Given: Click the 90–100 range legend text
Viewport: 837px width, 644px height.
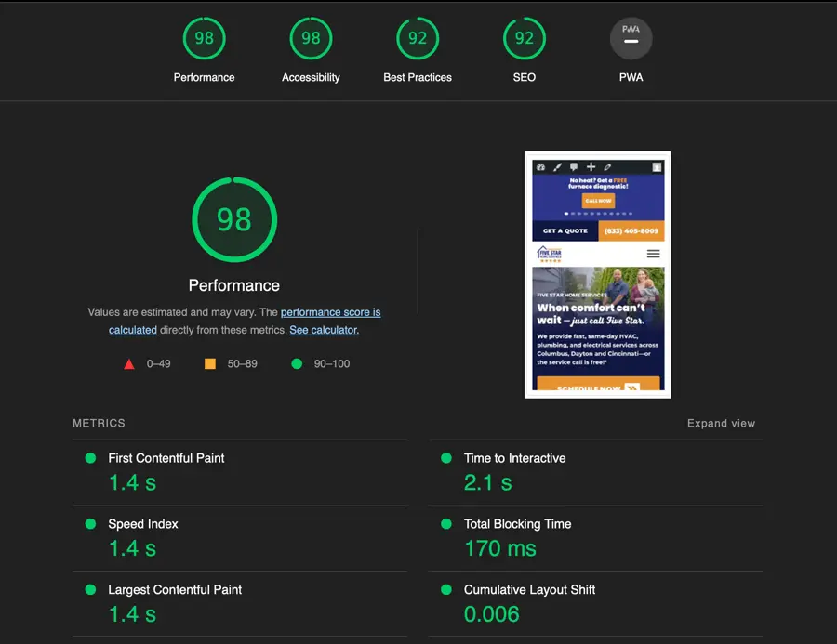Looking at the screenshot, I should pos(332,364).
